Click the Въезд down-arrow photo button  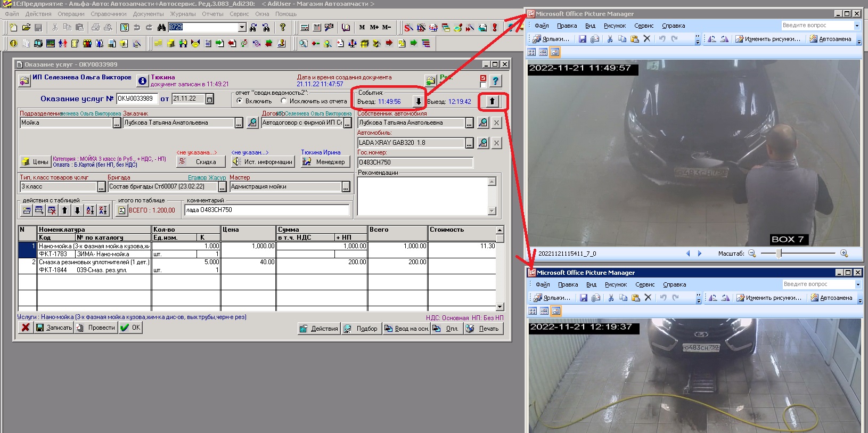[x=418, y=101]
